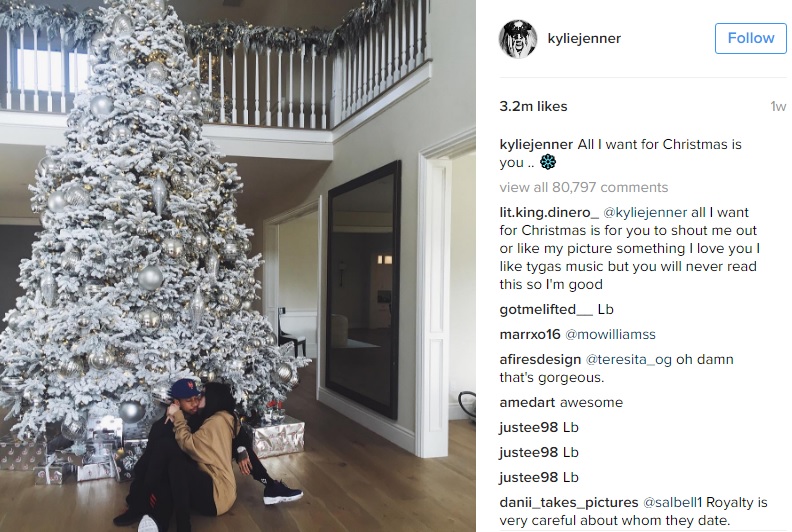Open kyliejenner username in header
The image size is (792, 532).
(584, 38)
